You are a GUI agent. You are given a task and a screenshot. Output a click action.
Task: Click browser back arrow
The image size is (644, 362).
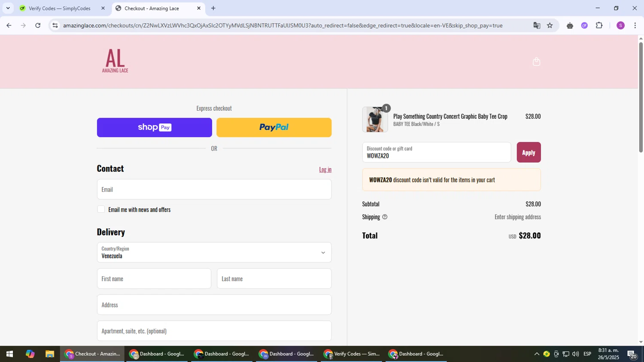click(x=9, y=25)
